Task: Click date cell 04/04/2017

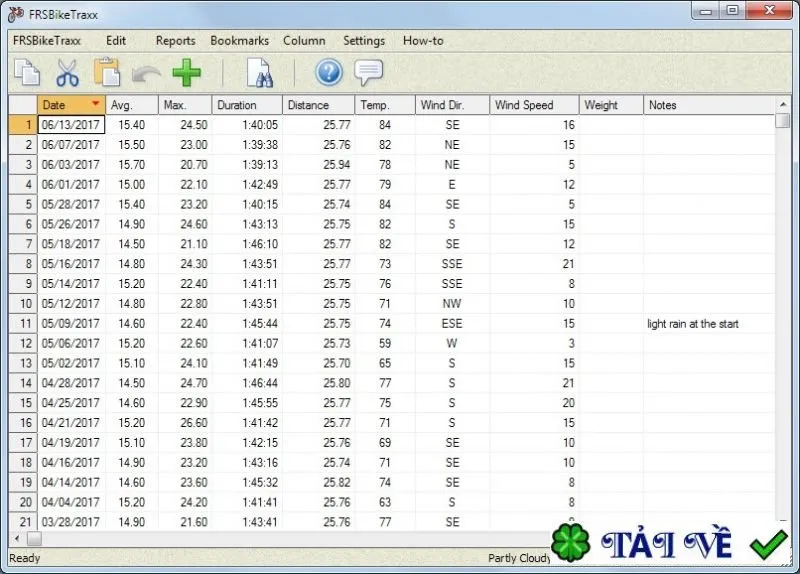Action: tap(71, 502)
